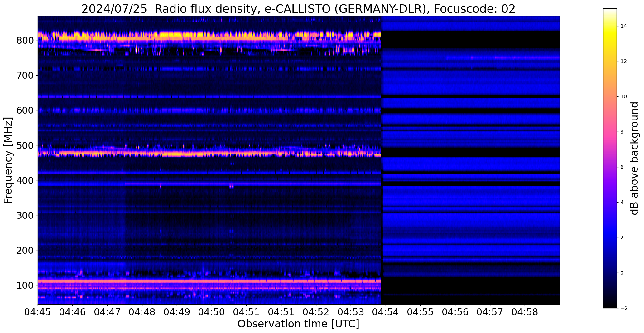Click the 04:46 time tick label
The image size is (644, 333).
tap(73, 312)
